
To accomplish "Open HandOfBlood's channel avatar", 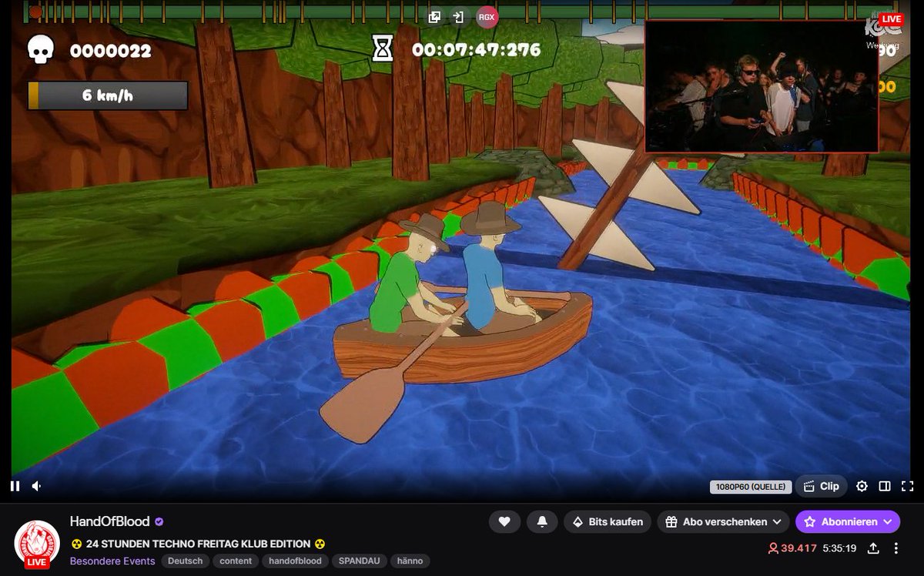I will (x=37, y=543).
